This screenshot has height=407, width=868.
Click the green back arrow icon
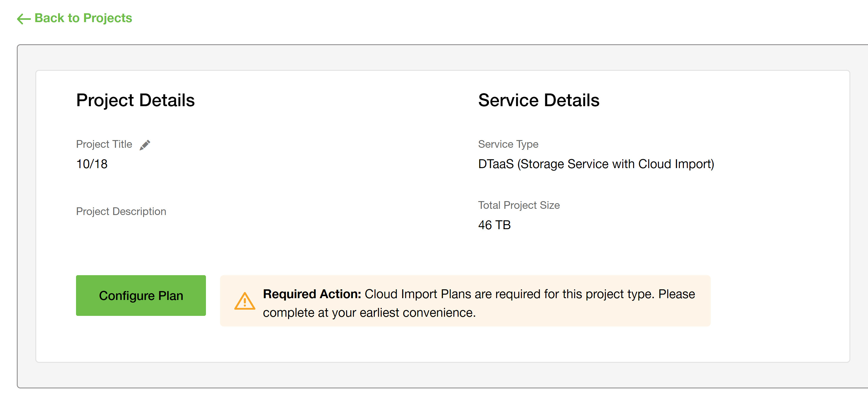[x=24, y=19]
